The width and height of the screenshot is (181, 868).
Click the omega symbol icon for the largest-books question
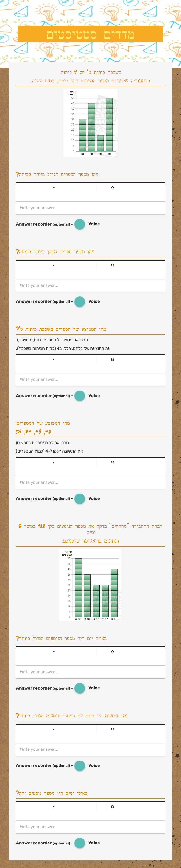click(112, 188)
